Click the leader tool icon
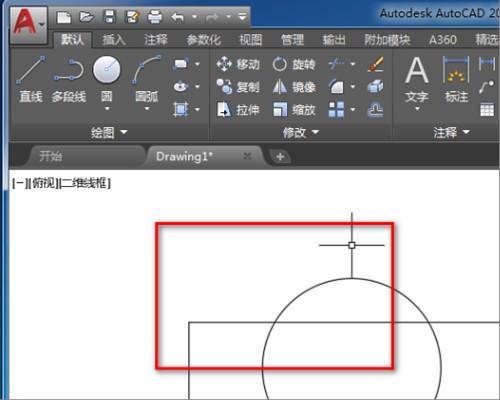Image resolution: width=500 pixels, height=400 pixels. [x=487, y=87]
